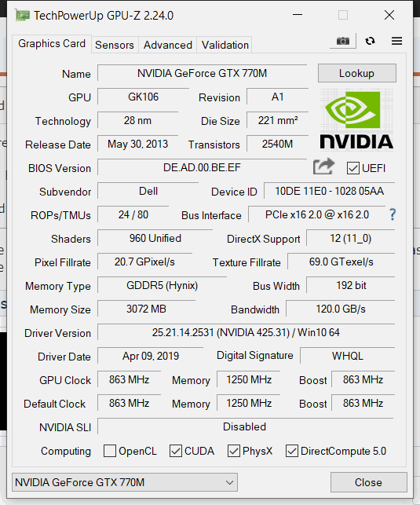Image resolution: width=420 pixels, height=505 pixels.
Task: Click the bus interface question mark
Action: point(393,214)
